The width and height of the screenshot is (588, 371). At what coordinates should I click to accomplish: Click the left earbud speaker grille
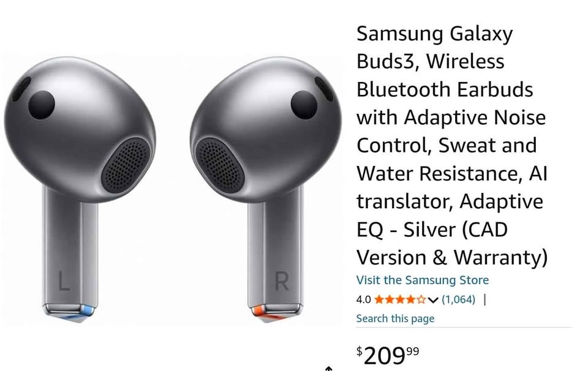125,166
